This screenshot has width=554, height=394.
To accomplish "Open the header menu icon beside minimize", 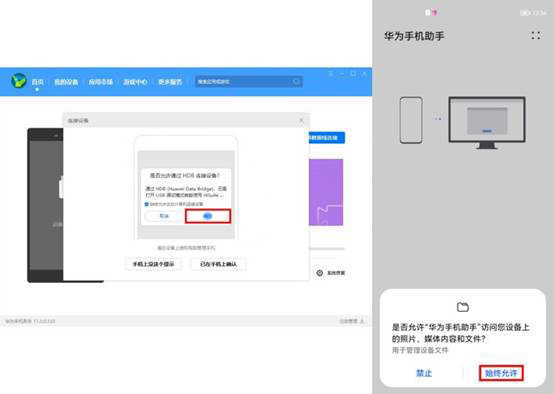I will pos(331,73).
